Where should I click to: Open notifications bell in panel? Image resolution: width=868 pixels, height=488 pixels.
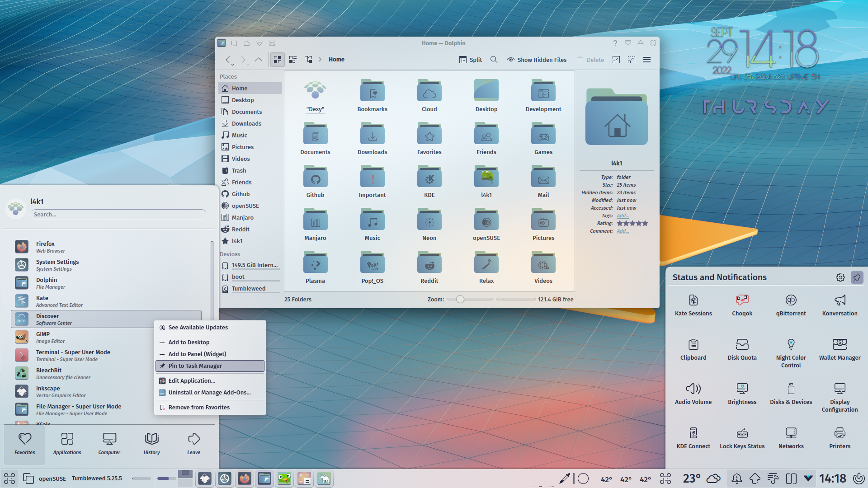click(736, 478)
